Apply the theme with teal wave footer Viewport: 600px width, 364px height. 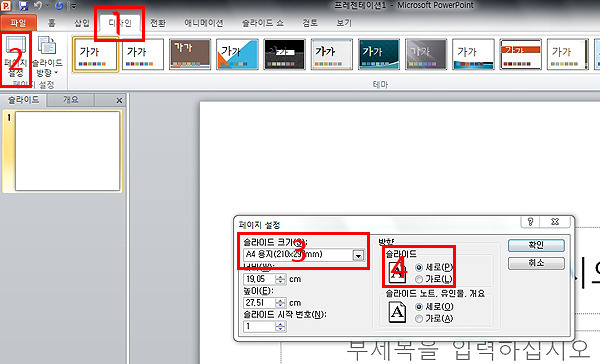pyautogui.click(x=473, y=54)
